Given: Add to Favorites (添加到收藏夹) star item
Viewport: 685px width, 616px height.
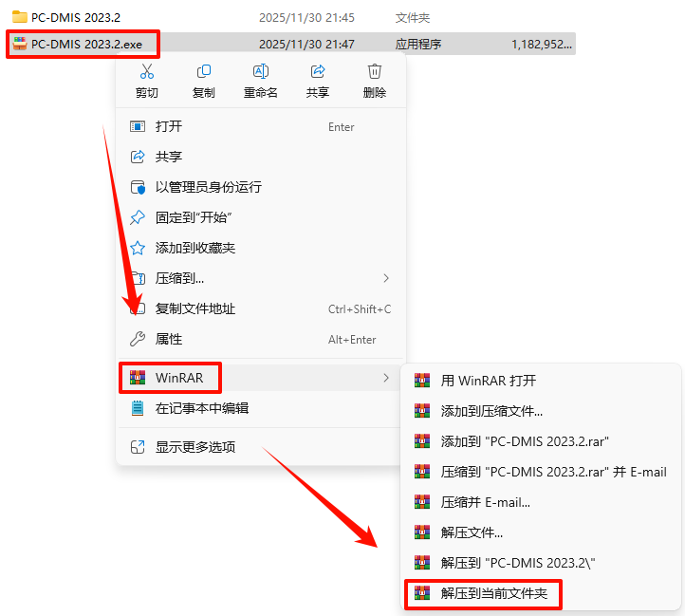Looking at the screenshot, I should pos(260,248).
